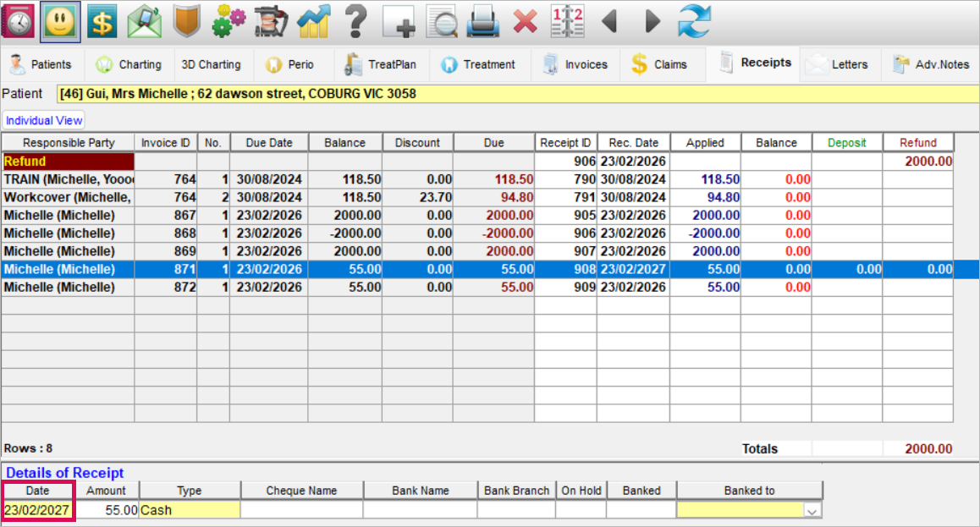Select the Workcover invoice row
The image size is (980, 527).
point(68,197)
